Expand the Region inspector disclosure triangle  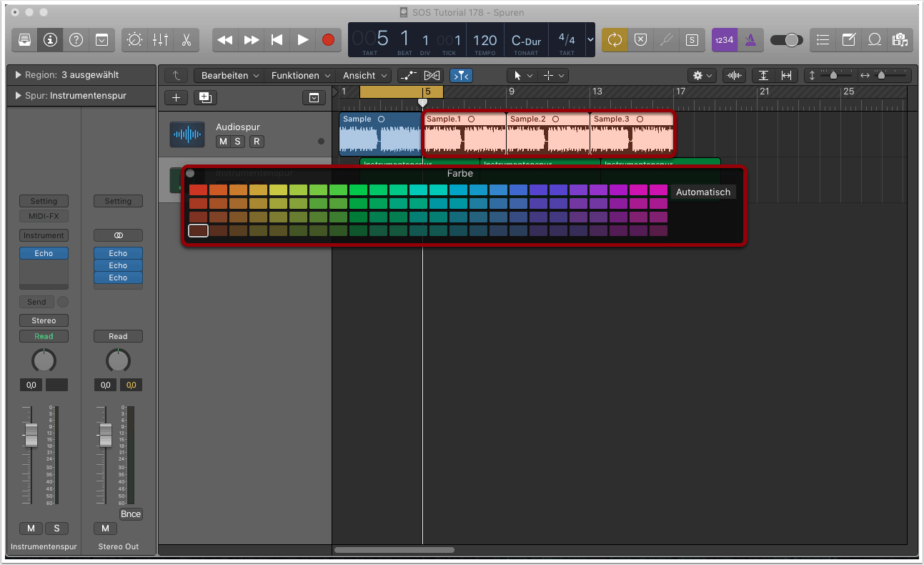coord(18,75)
